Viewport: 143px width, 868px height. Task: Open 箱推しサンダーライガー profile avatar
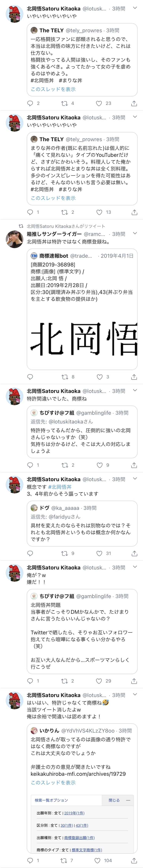[15, 239]
